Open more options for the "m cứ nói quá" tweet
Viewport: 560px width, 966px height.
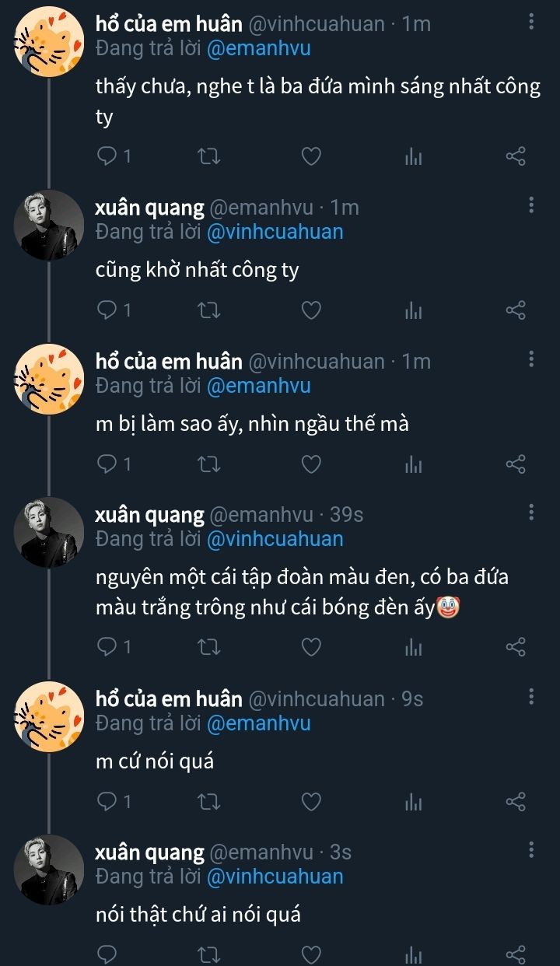(531, 697)
